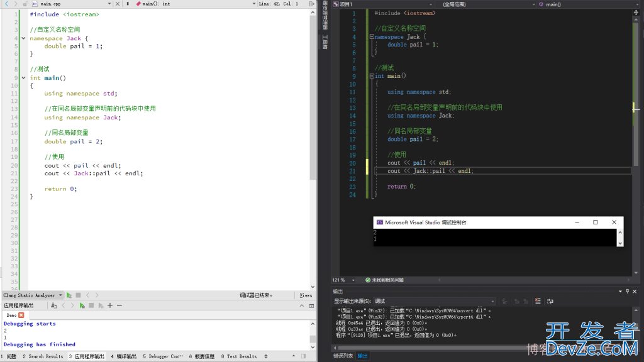The image size is (644, 362).
Task: Attach debugger to application in output pane
Action: pyautogui.click(x=101, y=305)
